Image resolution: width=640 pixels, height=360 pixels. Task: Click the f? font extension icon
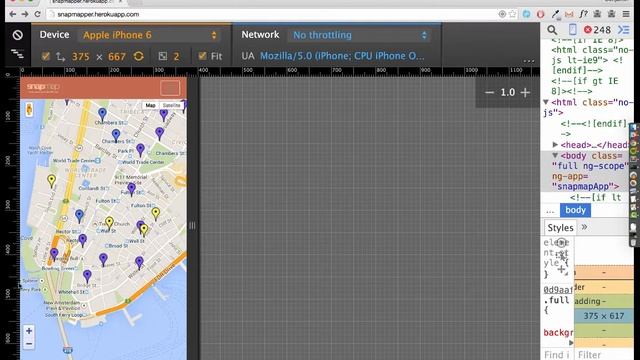(x=583, y=14)
